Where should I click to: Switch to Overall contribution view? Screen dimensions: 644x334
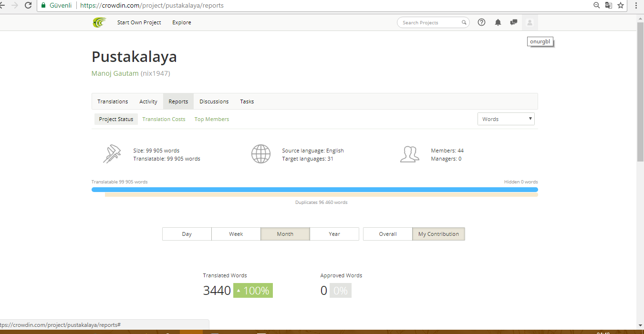tap(388, 234)
